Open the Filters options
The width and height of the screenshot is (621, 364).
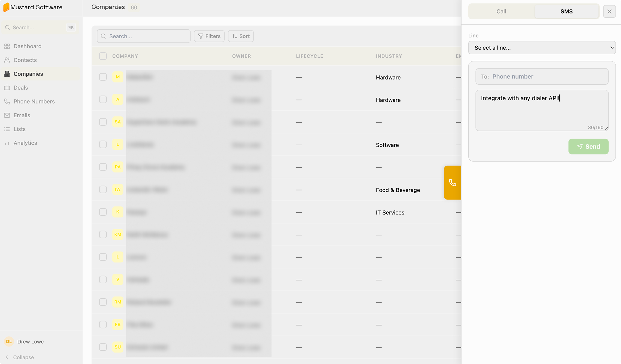(209, 36)
